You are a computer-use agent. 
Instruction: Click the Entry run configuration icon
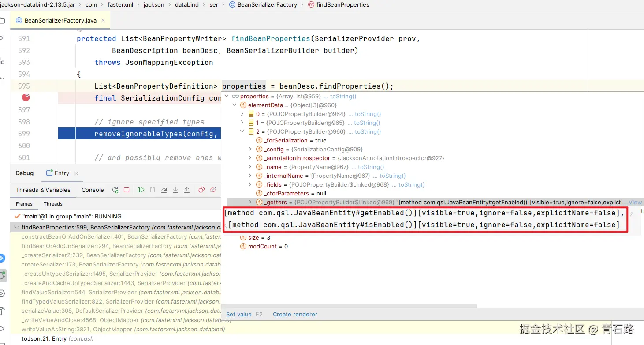49,173
